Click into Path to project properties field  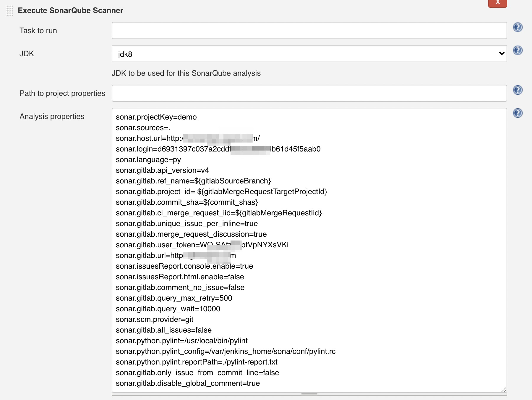[x=309, y=93]
